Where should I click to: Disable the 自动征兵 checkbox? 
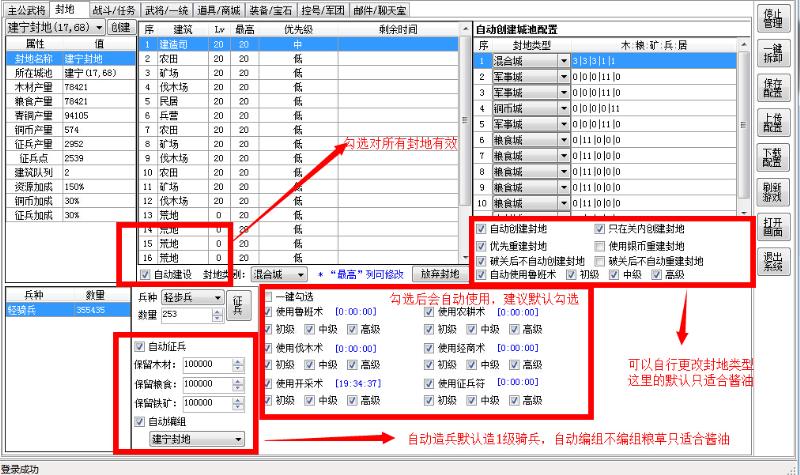pyautogui.click(x=140, y=347)
